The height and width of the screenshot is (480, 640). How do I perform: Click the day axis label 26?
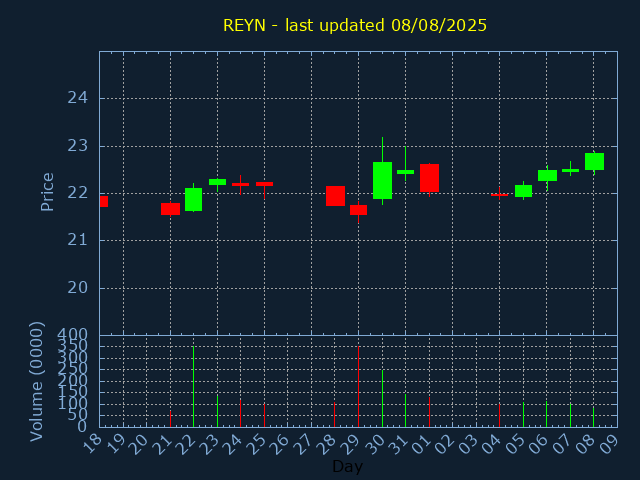(280, 444)
